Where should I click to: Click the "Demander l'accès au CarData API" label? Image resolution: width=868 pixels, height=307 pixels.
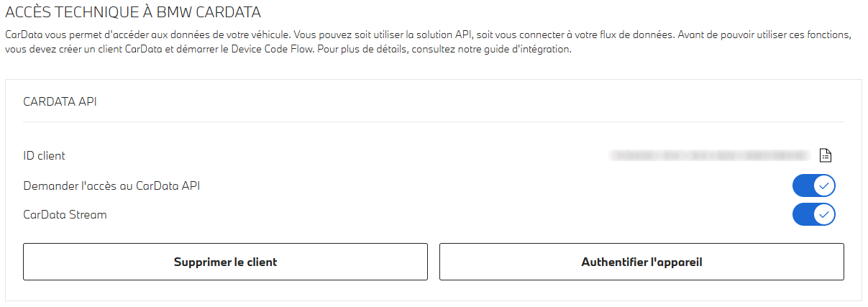tap(111, 186)
